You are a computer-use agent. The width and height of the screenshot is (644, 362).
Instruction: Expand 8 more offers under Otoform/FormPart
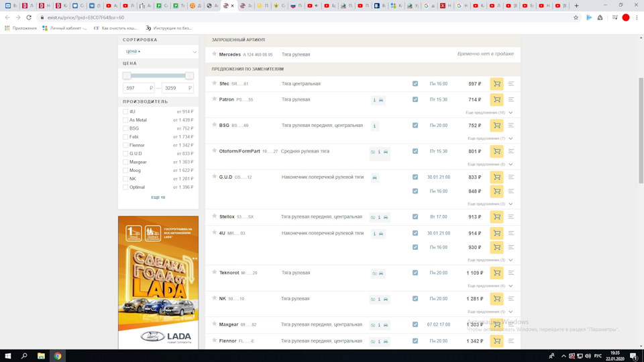pos(490,165)
